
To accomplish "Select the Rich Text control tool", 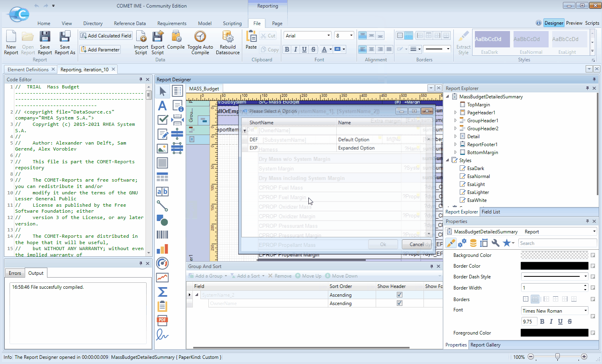I will click(163, 134).
